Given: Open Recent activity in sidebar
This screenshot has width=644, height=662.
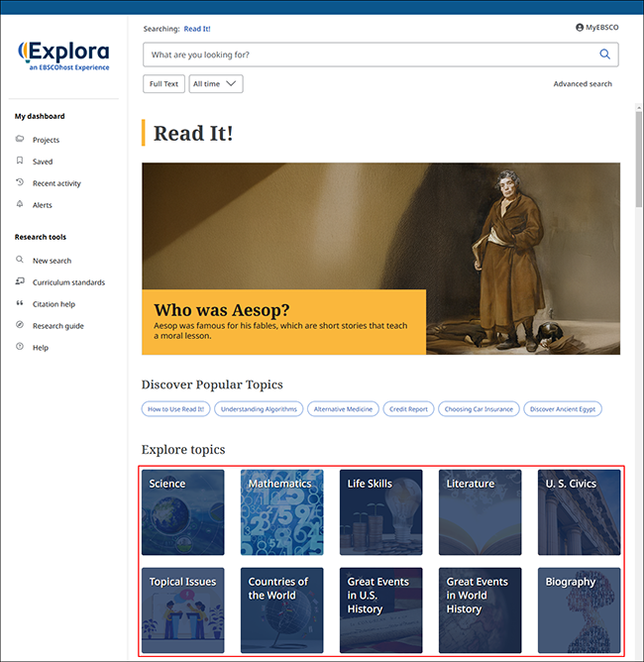Looking at the screenshot, I should tap(56, 183).
